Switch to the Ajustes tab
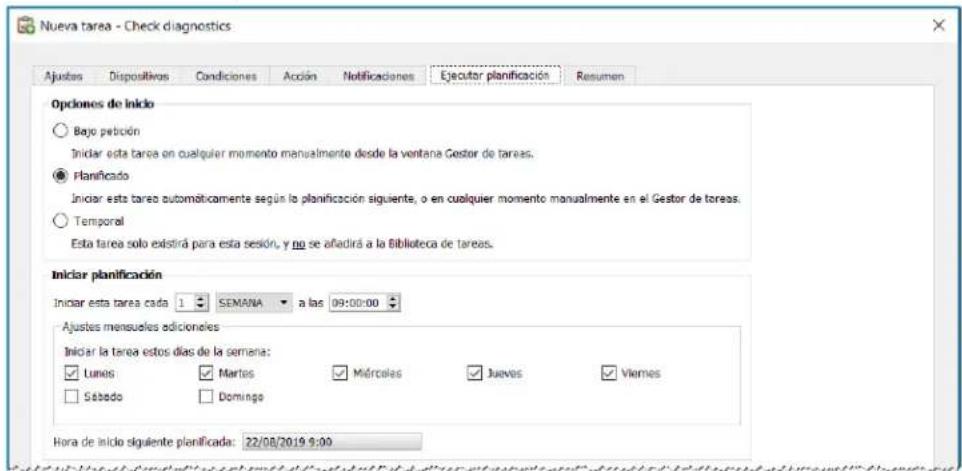 63,77
